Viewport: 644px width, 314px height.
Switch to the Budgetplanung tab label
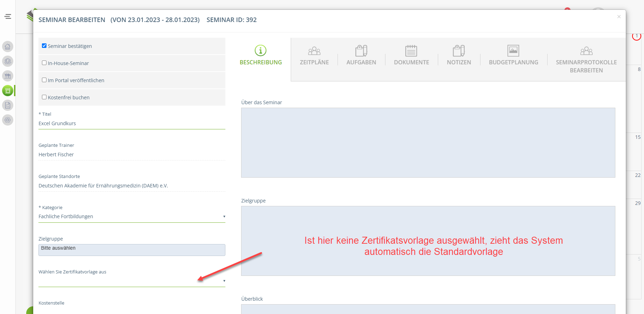(513, 63)
